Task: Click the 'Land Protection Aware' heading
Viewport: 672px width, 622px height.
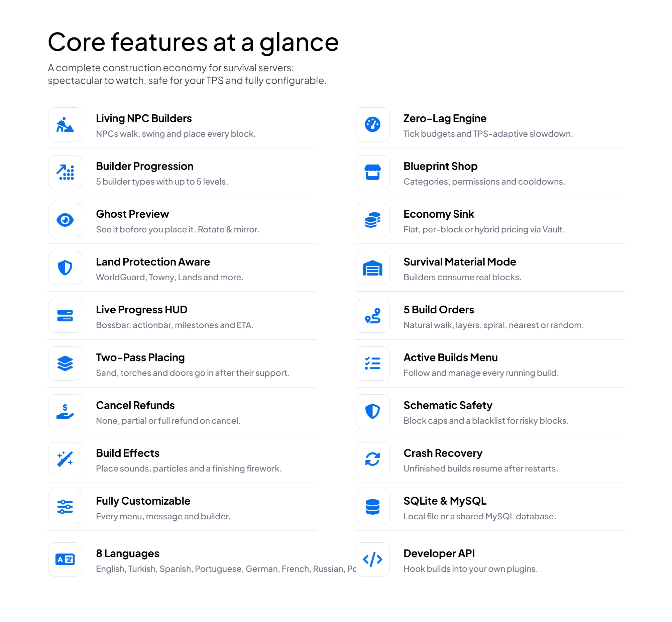Action: click(x=153, y=262)
